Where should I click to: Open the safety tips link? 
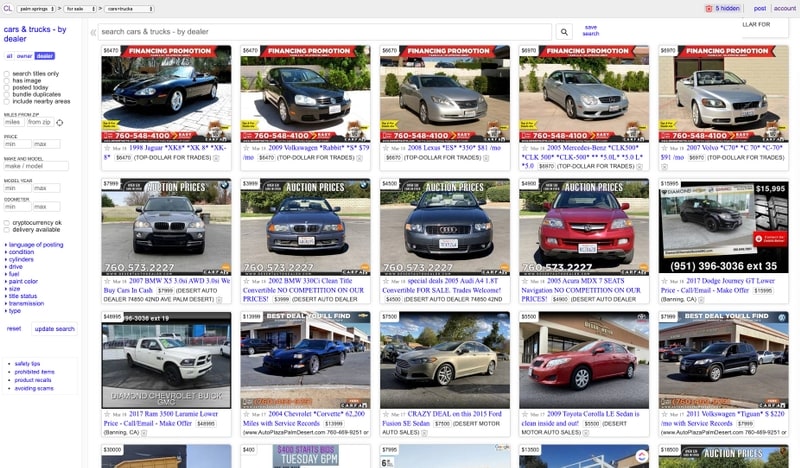click(x=27, y=364)
